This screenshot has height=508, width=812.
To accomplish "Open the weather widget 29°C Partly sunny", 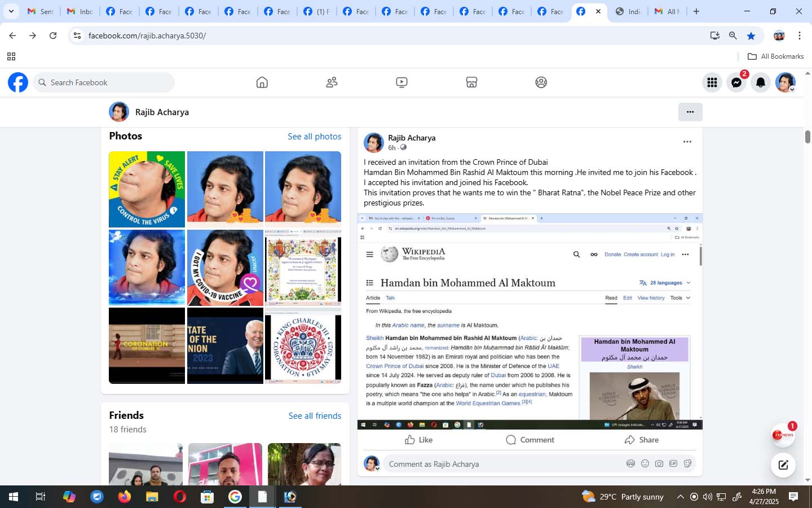I will [x=623, y=497].
